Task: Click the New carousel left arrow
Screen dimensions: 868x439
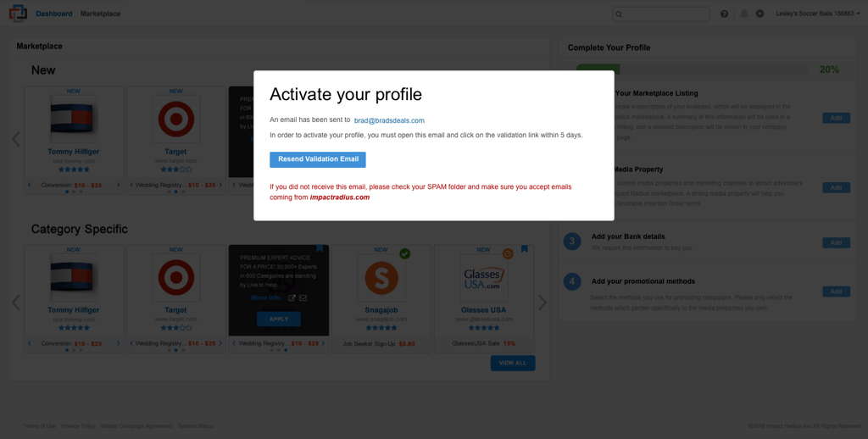Action: pos(16,139)
